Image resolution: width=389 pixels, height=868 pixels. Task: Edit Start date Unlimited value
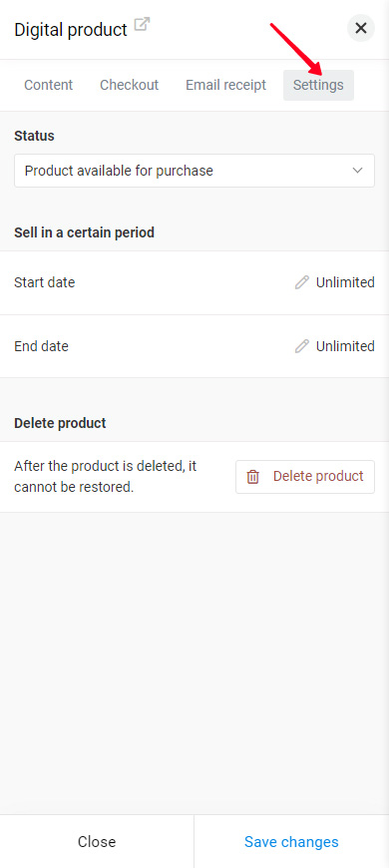[x=345, y=282]
